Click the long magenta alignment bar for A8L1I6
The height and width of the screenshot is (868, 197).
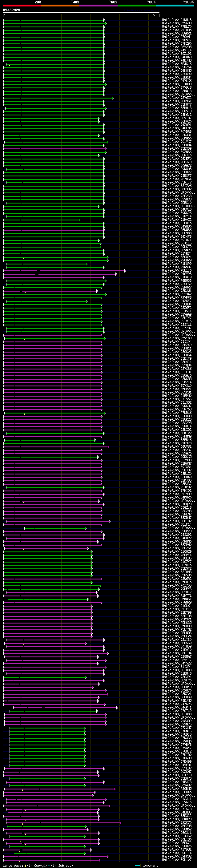(65, 271)
